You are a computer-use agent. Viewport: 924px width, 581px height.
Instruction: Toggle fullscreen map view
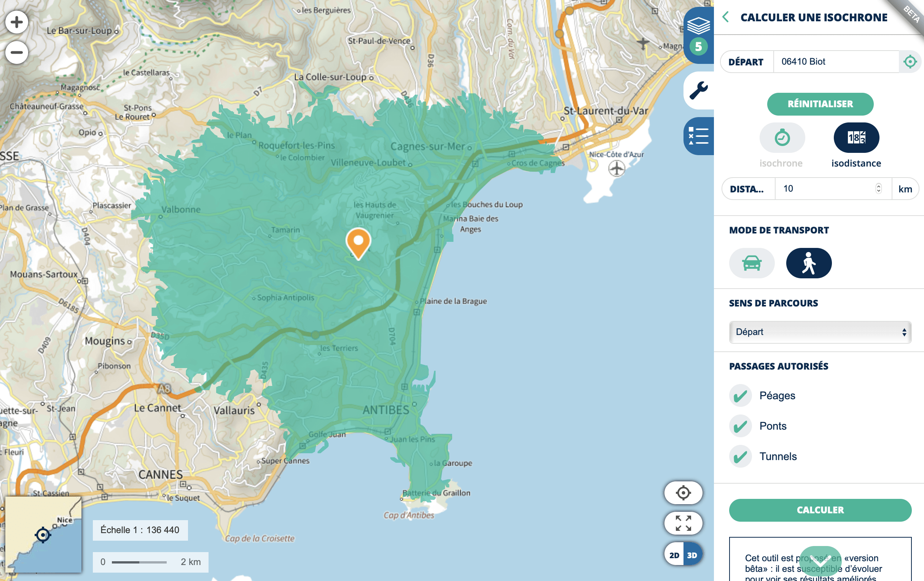coord(683,523)
